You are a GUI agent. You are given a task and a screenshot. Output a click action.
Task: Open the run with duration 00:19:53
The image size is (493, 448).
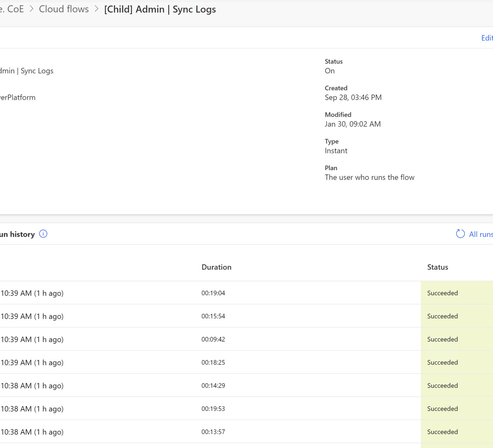point(213,409)
